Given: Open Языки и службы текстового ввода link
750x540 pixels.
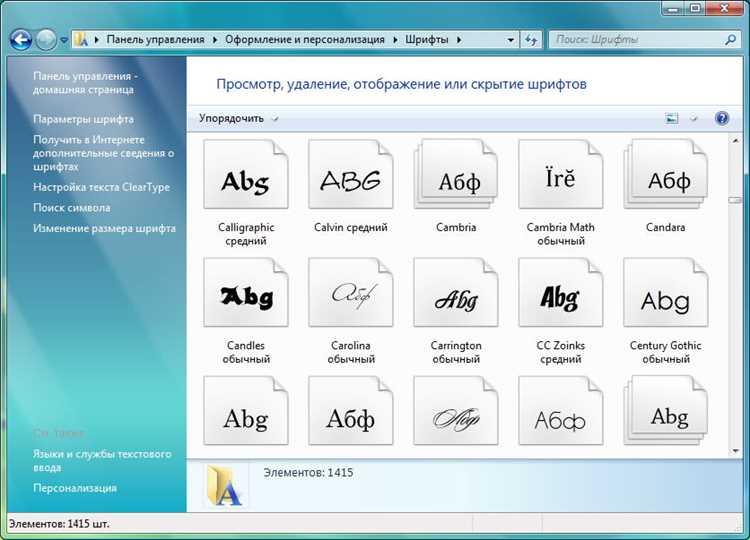Looking at the screenshot, I should (102, 460).
